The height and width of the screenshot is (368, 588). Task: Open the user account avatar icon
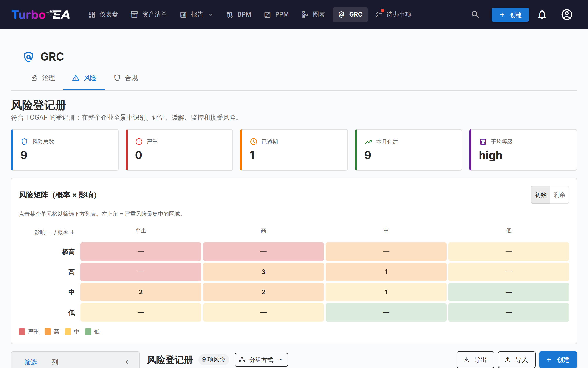(567, 14)
